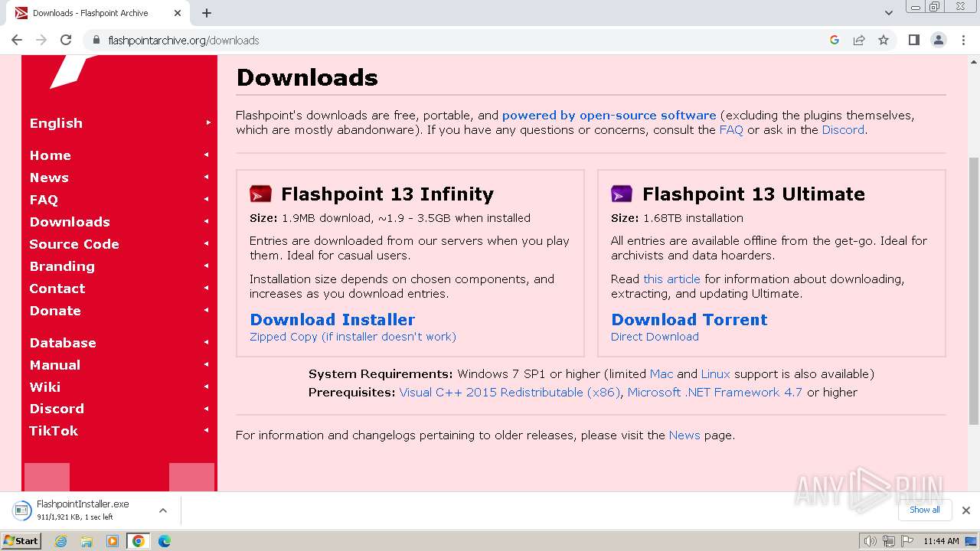Viewport: 980px width, 551px height.
Task: Switch to Chrome in taskbar
Action: coord(139,541)
